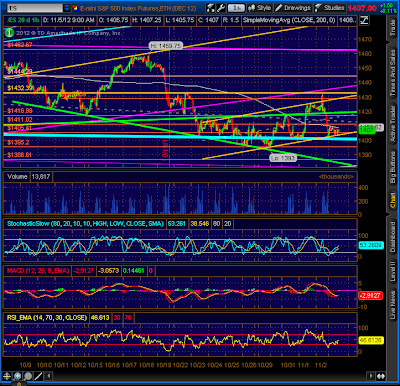400x386 pixels.
Task: Click the green info icon on chart
Action: (x=9, y=32)
